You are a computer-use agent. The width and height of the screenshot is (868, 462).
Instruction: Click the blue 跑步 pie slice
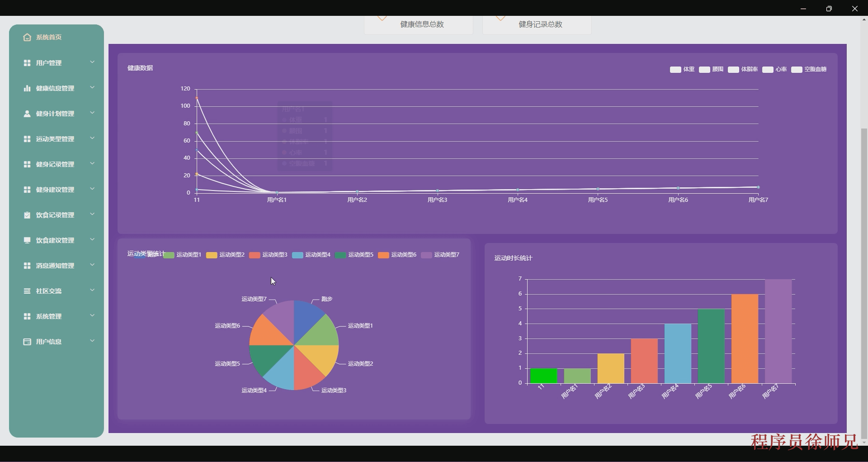(x=306, y=318)
